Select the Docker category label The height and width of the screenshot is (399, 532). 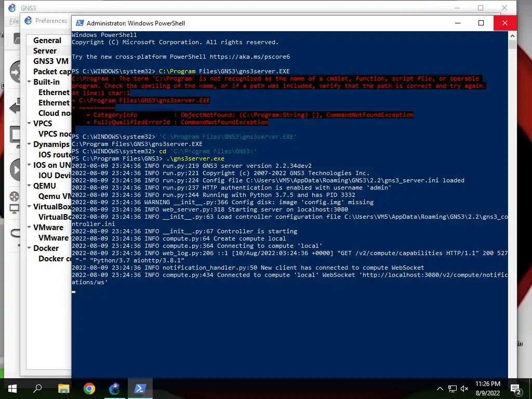pyautogui.click(x=46, y=248)
